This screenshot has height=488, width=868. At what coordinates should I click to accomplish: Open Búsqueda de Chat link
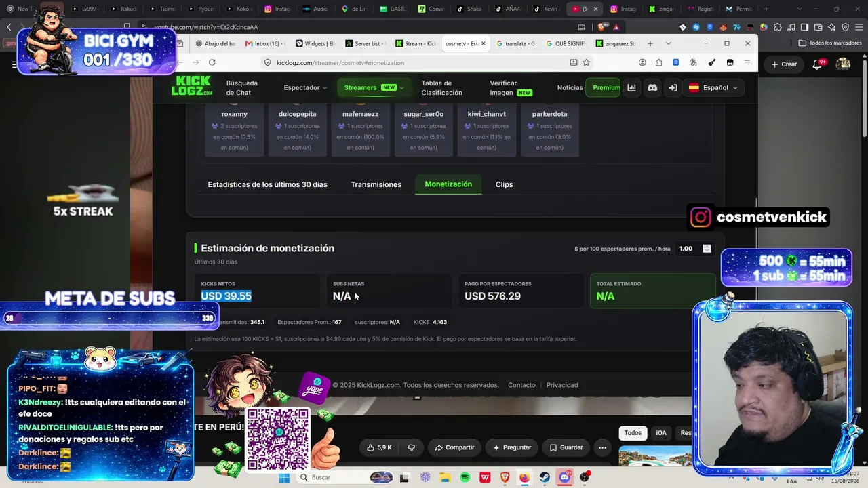pos(242,87)
